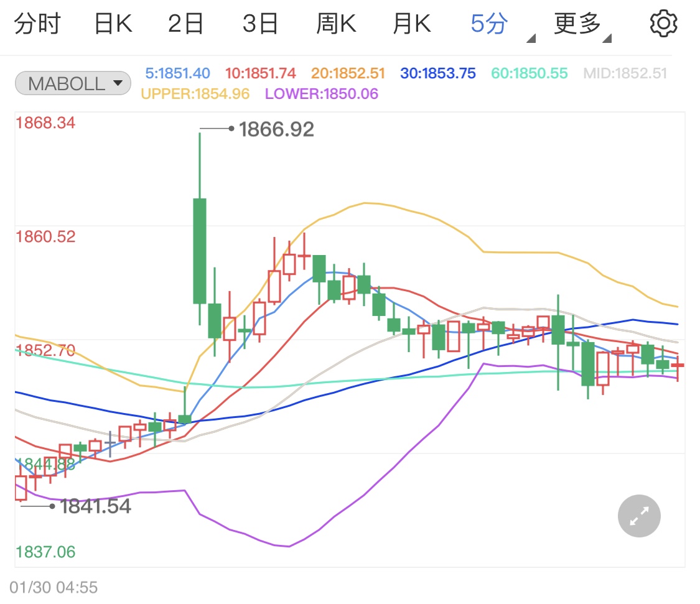
Task: Click the 30:1853.75 moving average label
Action: click(438, 73)
